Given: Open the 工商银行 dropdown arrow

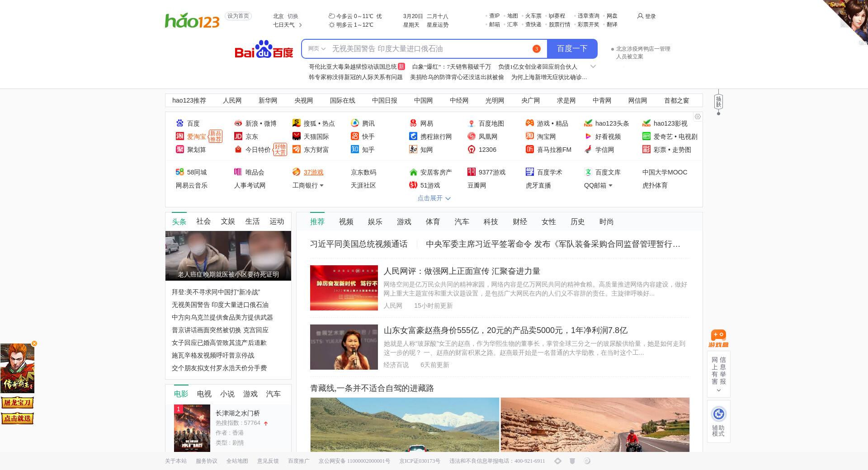Looking at the screenshot, I should pos(321,185).
